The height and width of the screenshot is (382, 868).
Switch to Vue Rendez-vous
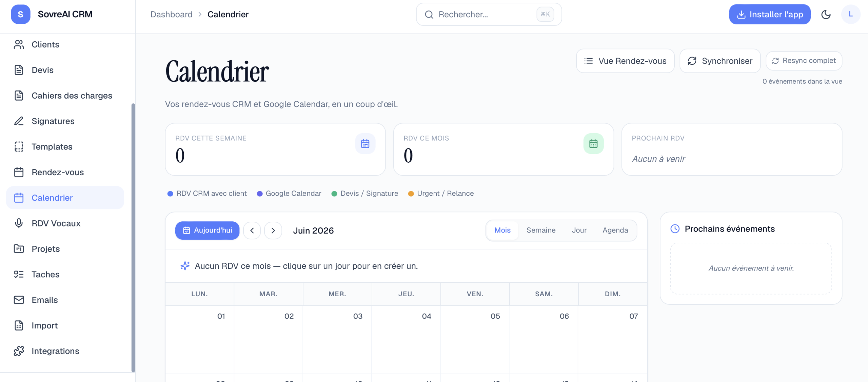[x=625, y=61]
